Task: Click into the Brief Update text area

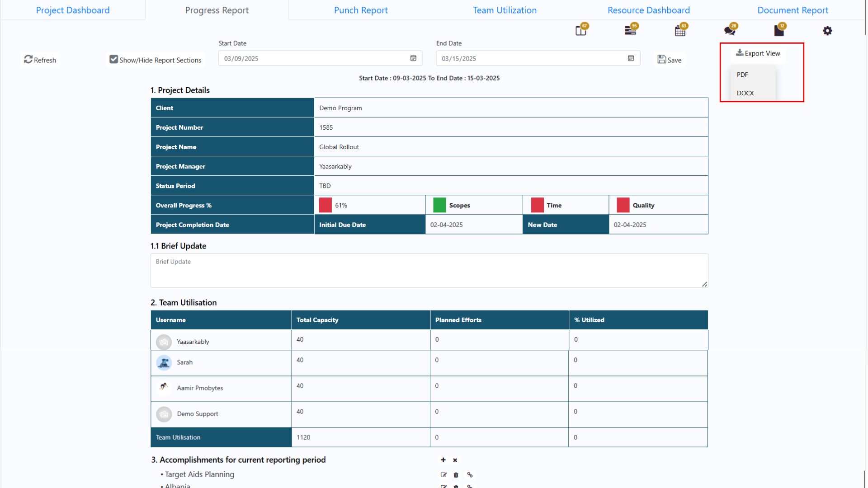Action: [x=429, y=270]
